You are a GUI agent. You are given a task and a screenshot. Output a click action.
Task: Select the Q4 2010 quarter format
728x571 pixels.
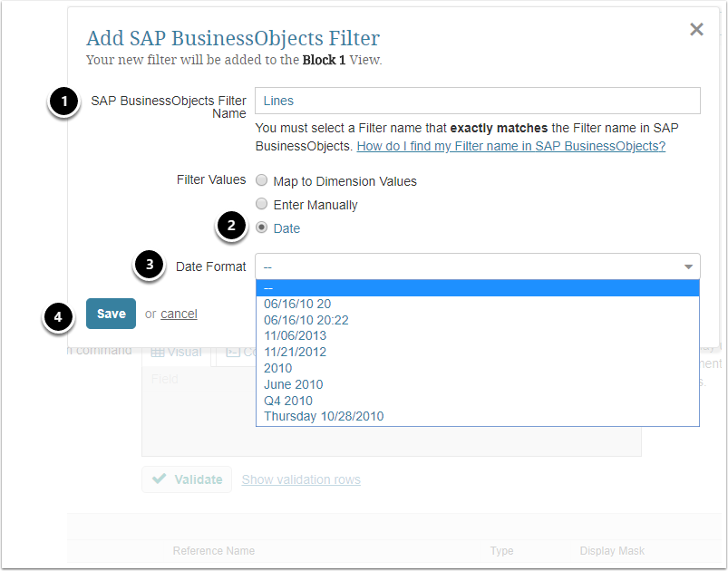click(477, 401)
